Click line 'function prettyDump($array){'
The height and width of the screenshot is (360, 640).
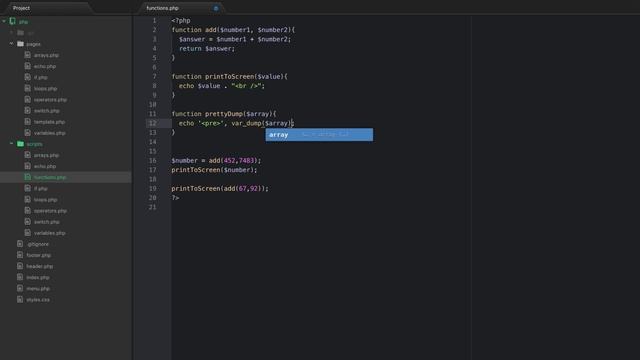pyautogui.click(x=224, y=114)
